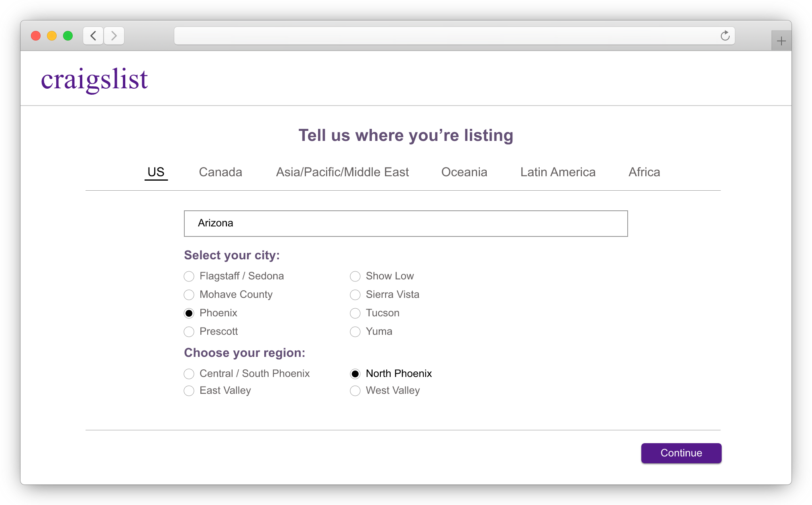Click the browser address bar
Screen dimensions: 812x505
tap(446, 36)
